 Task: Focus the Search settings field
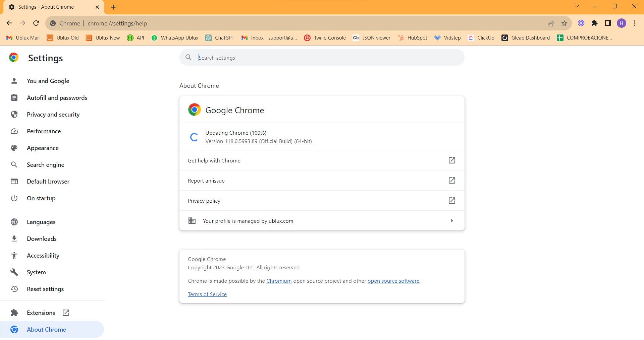click(322, 58)
